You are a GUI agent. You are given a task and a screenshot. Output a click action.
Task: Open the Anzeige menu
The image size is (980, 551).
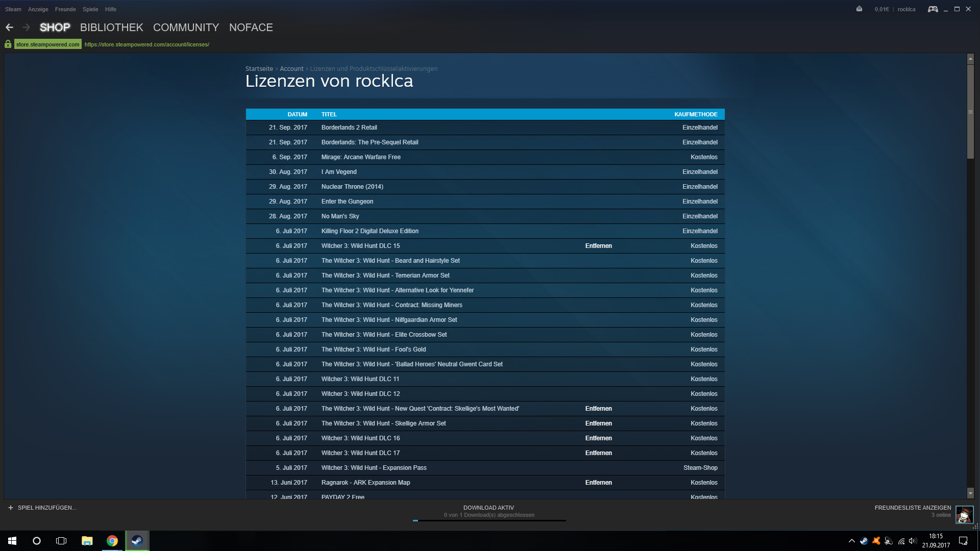(38, 9)
